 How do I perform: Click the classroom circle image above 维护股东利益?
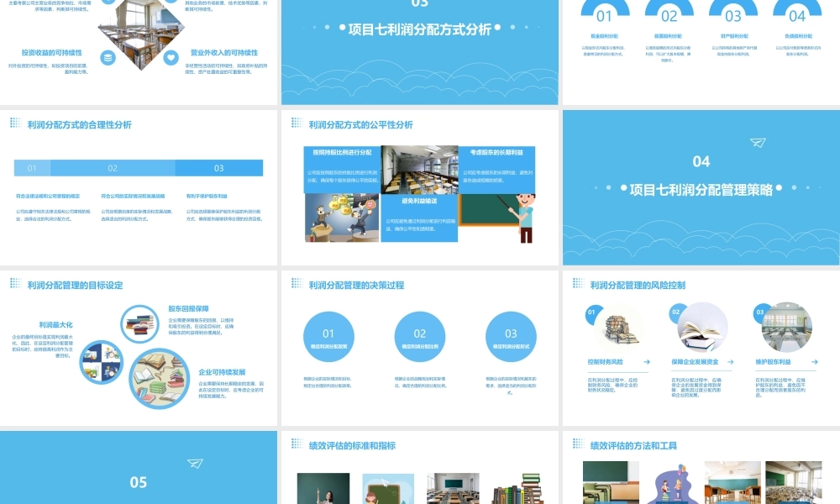coord(786,328)
